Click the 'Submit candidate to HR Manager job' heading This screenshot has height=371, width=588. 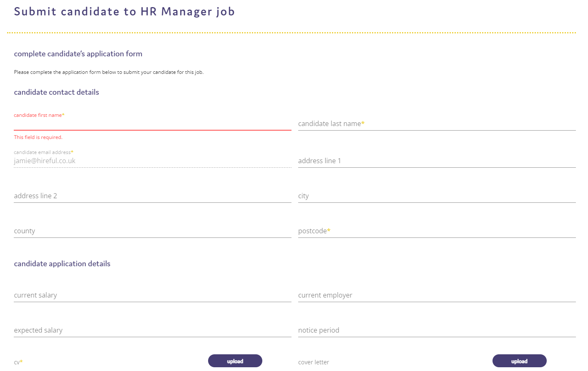click(124, 12)
